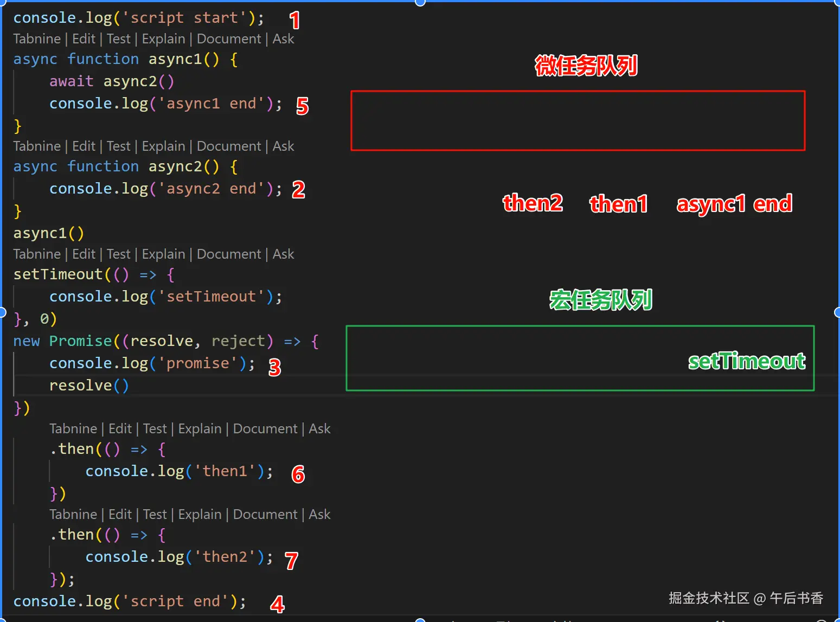Click the async1 end annotation label
Viewport: 840px width, 622px height.
734,204
